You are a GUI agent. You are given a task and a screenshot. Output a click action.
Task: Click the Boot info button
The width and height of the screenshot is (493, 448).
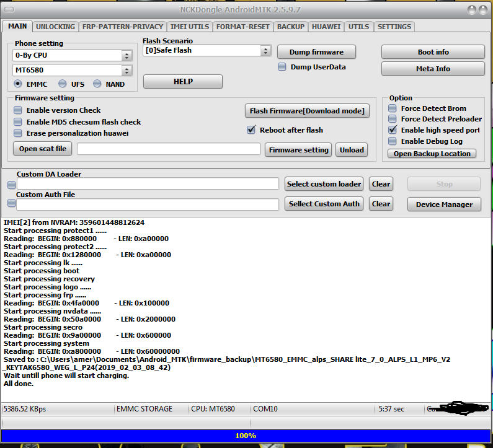[433, 52]
